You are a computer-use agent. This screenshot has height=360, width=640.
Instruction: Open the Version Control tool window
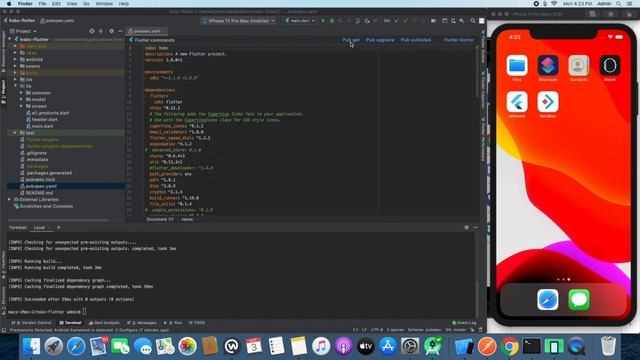point(31,323)
